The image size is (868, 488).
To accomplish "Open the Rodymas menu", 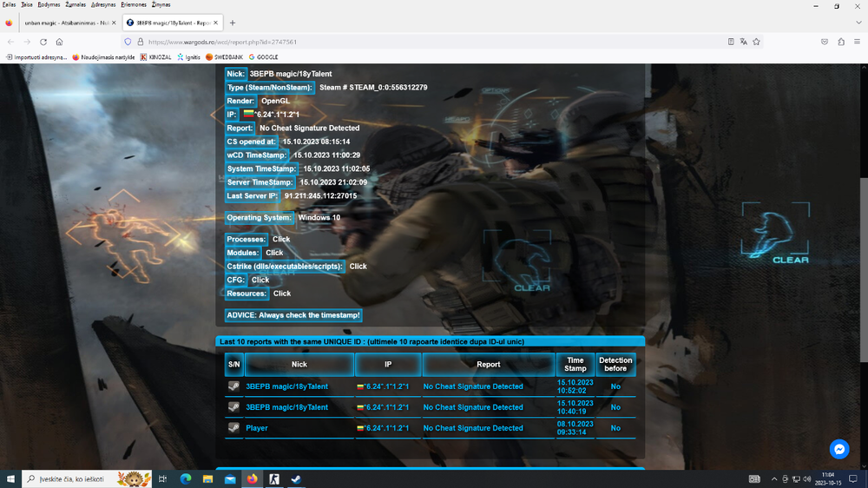I will (49, 4).
